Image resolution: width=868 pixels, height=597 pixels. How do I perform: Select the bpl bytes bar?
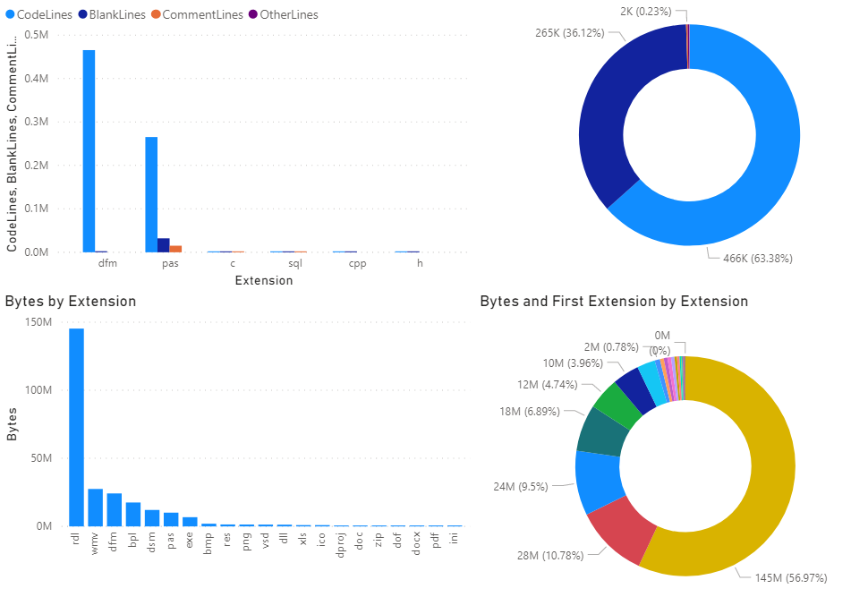click(x=132, y=514)
